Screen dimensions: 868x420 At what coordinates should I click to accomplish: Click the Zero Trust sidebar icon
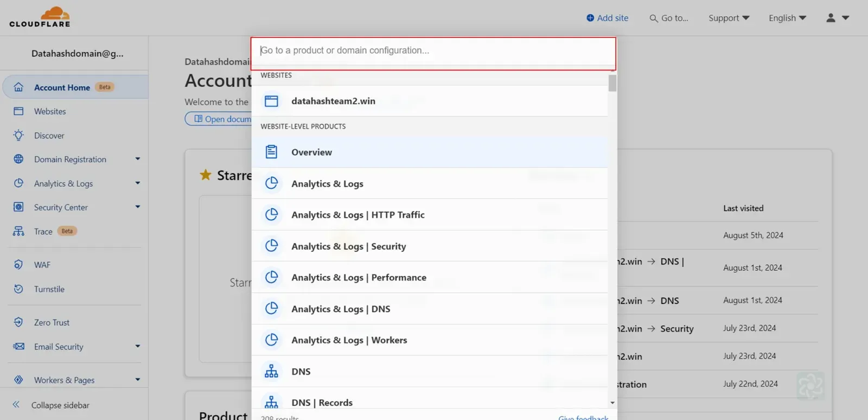coord(18,322)
